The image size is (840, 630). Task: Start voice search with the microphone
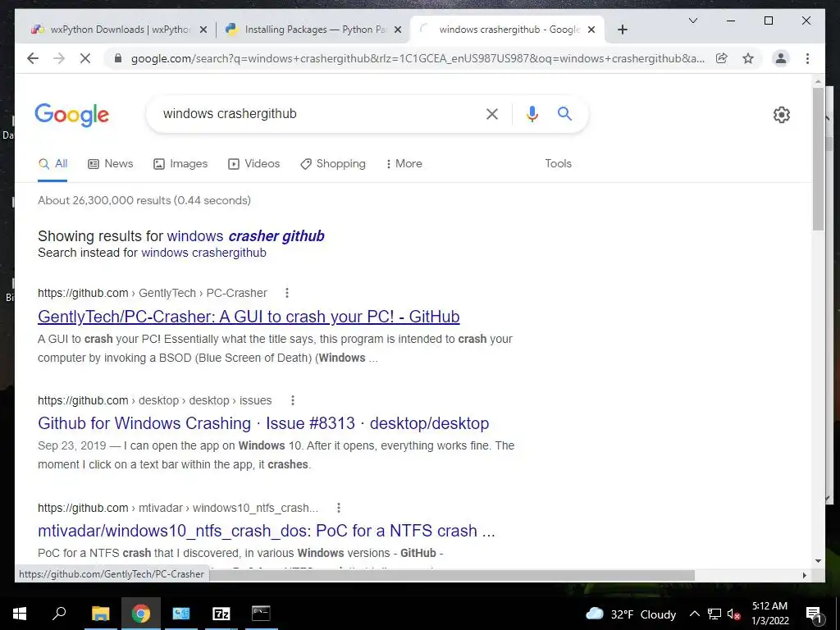tap(532, 113)
